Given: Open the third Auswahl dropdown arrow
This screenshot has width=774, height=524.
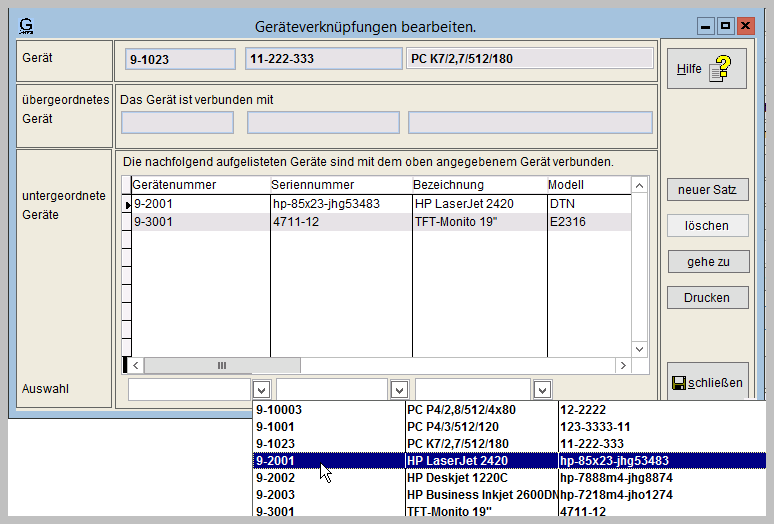Looking at the screenshot, I should click(x=542, y=389).
